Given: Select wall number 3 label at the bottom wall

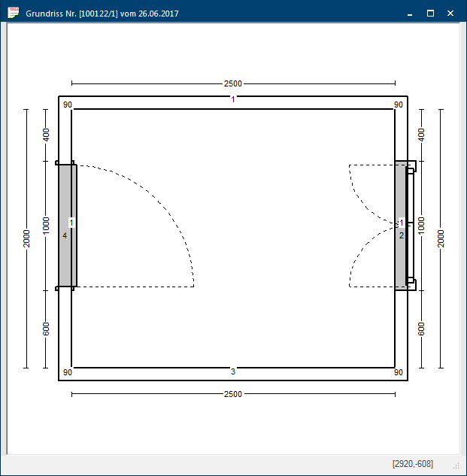Looking at the screenshot, I should (233, 371).
